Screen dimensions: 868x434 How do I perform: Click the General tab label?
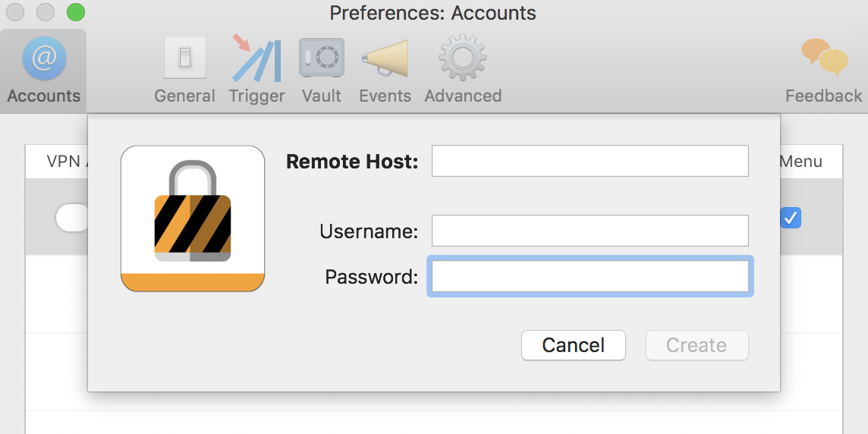pos(184,96)
